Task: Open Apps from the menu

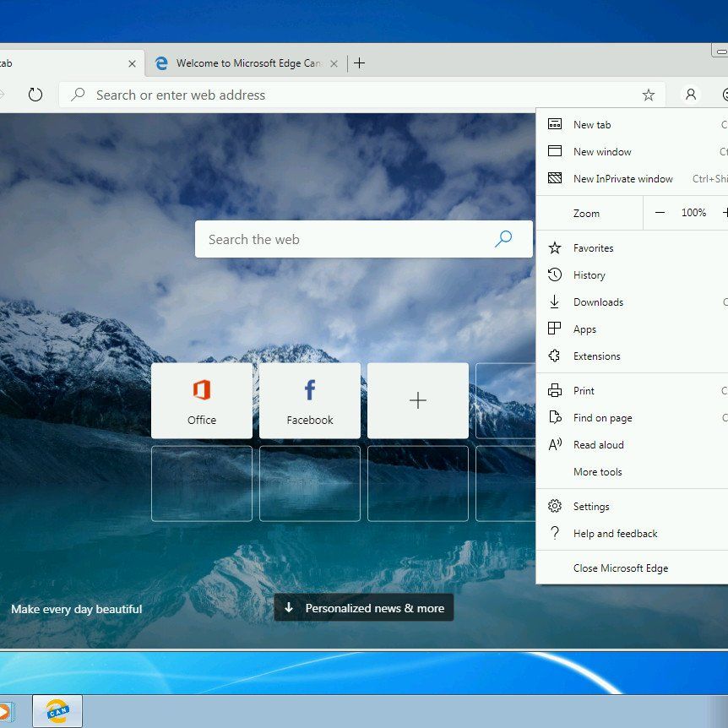Action: (x=632, y=329)
